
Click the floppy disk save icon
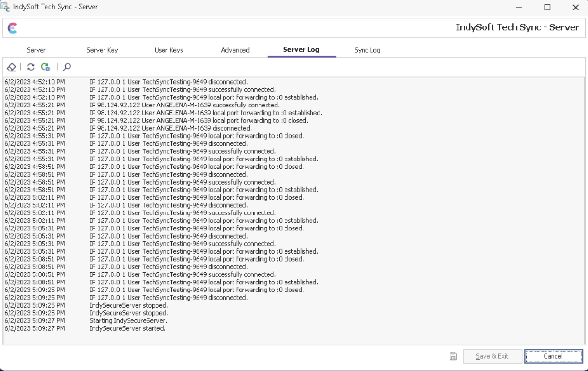453,356
